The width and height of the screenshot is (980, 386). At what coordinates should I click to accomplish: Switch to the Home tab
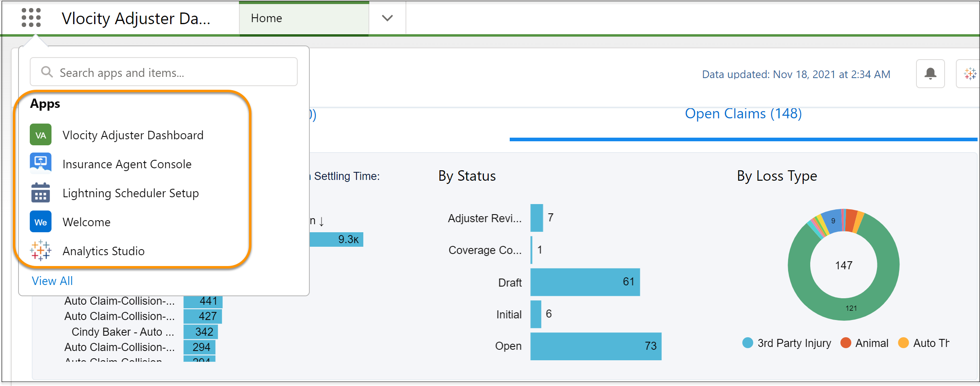point(304,19)
